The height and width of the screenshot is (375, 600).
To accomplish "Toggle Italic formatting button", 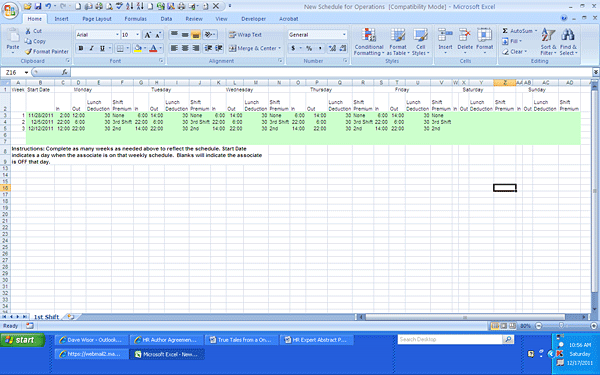I will click(x=91, y=48).
